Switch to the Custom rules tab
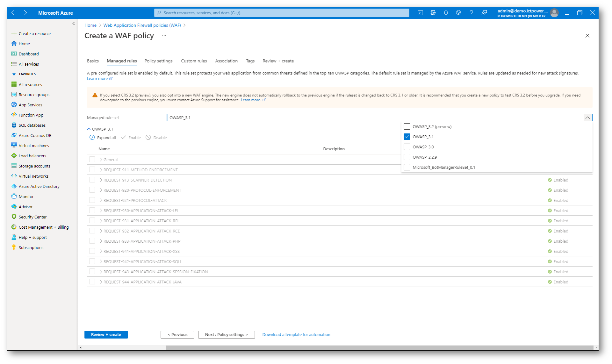 194,61
